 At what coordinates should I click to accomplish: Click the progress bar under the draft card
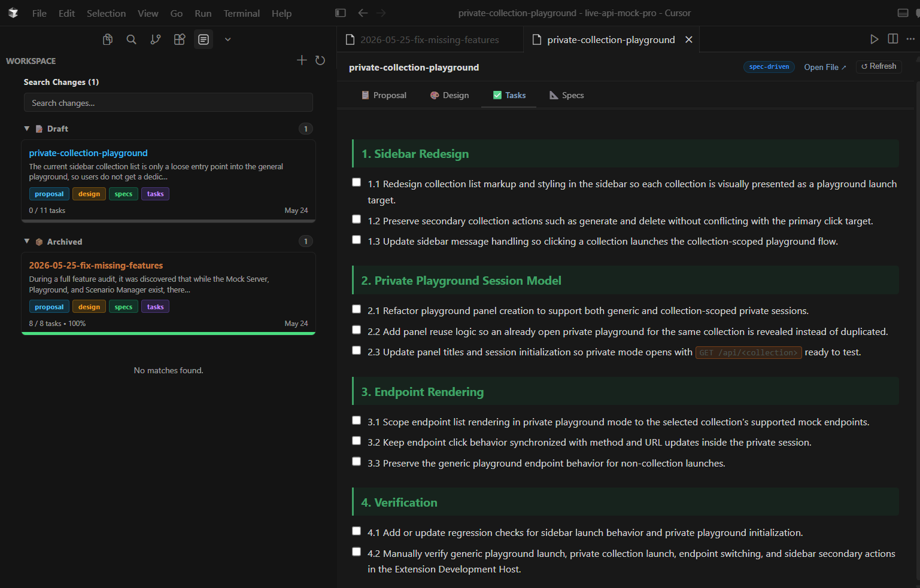tap(168, 221)
